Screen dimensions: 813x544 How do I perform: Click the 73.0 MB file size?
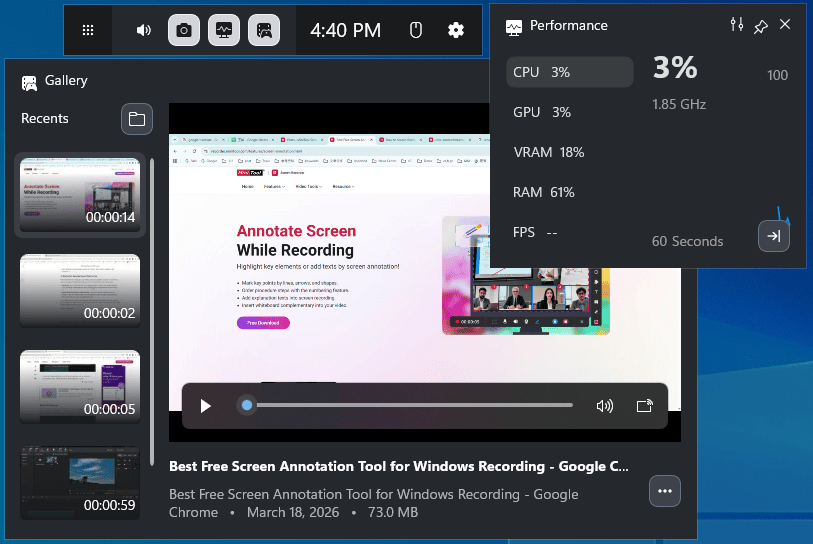tap(393, 512)
